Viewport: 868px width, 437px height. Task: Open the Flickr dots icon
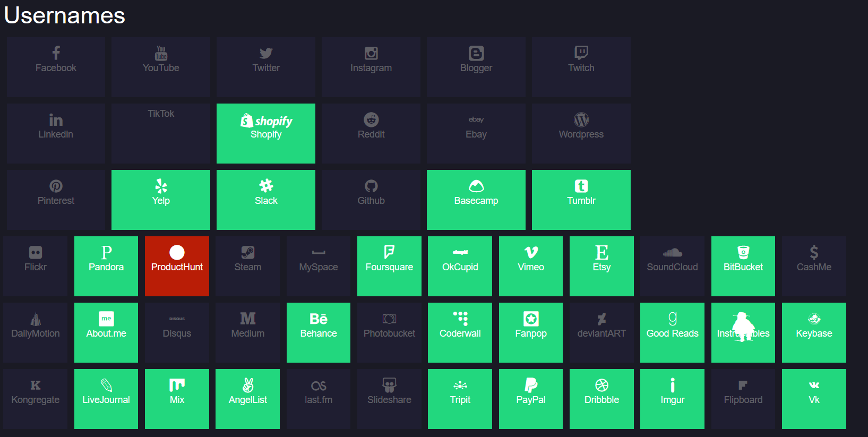pyautogui.click(x=36, y=252)
